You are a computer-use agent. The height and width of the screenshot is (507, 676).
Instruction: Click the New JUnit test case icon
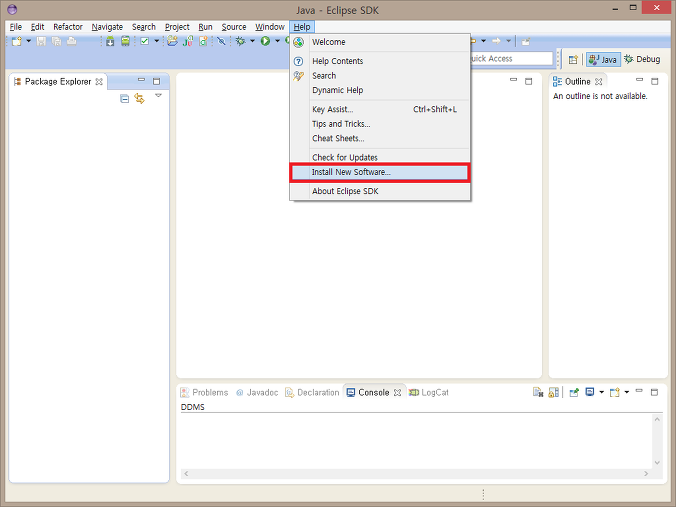click(x=188, y=41)
